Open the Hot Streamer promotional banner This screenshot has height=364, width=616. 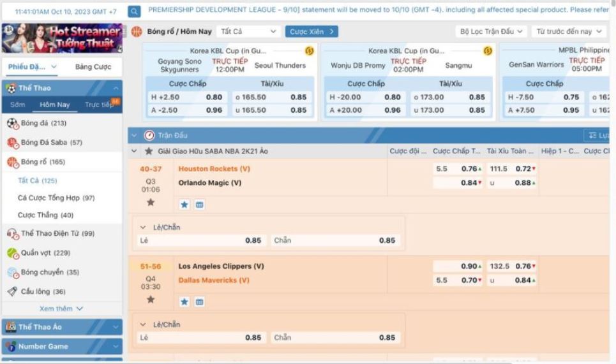62,38
